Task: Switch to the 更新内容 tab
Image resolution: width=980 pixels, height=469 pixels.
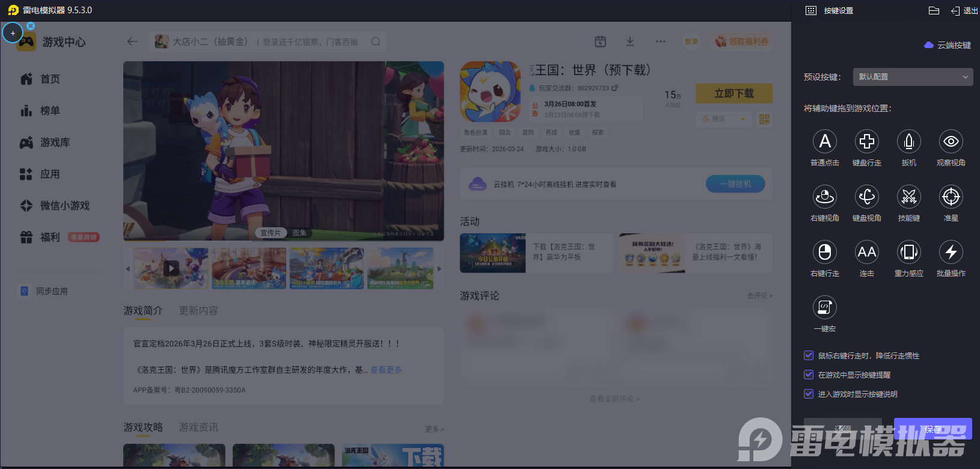Action: click(x=198, y=311)
